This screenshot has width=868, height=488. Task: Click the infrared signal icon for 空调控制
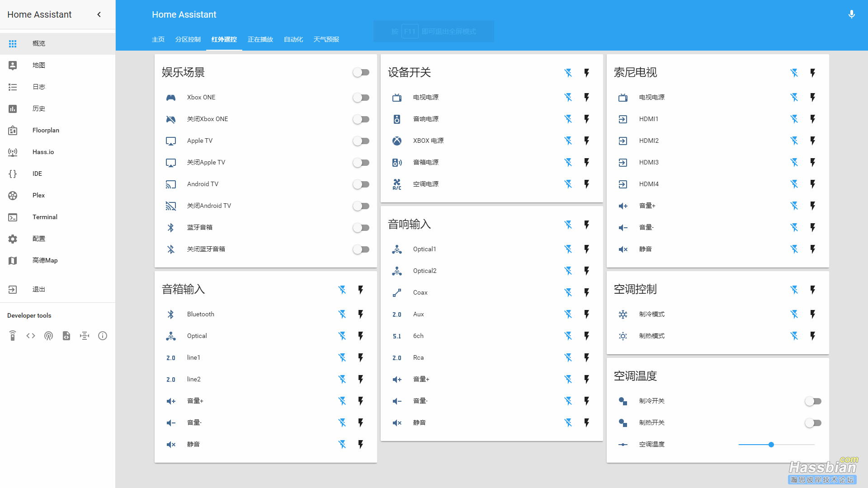click(x=795, y=289)
